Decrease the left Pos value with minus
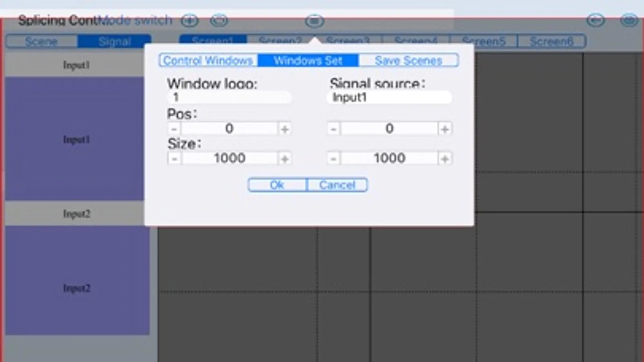Screen dimensions: 644x362 pyautogui.click(x=174, y=129)
